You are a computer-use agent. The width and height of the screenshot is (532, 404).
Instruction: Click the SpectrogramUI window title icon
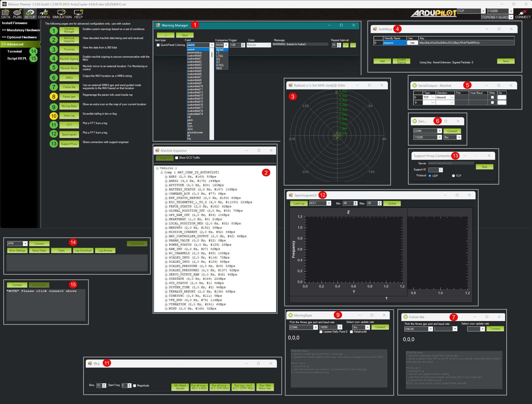pos(291,195)
